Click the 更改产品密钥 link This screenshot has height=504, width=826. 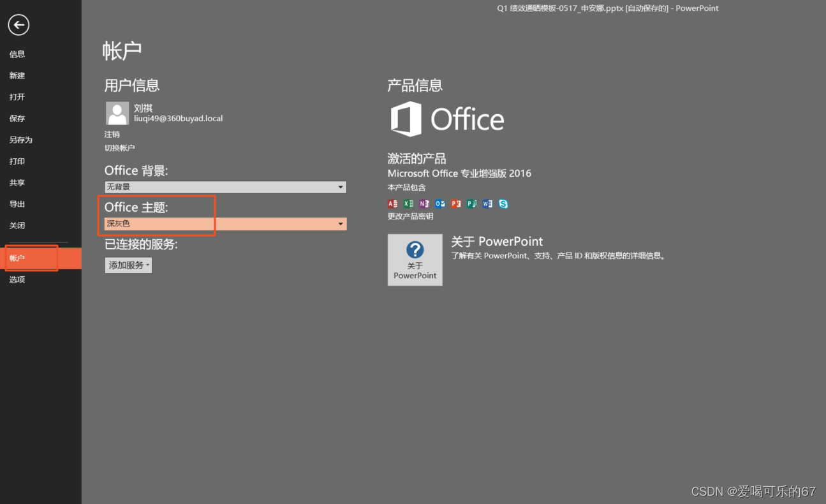pos(411,216)
